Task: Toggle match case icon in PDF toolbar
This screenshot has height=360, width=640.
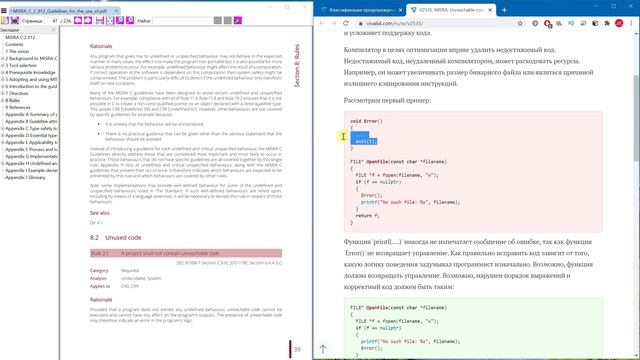Action: (x=238, y=20)
